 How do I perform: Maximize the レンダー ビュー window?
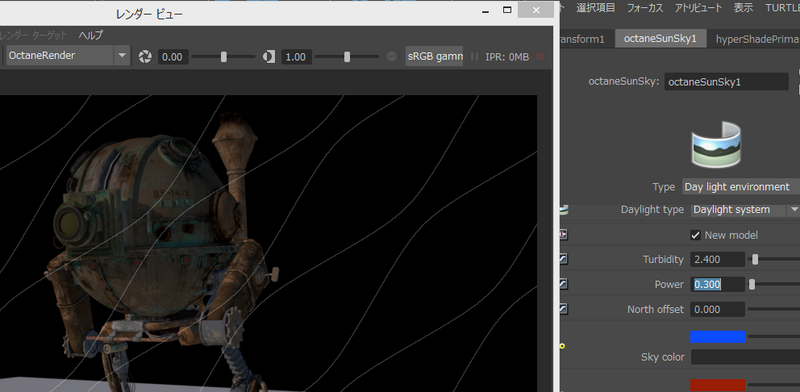click(507, 10)
